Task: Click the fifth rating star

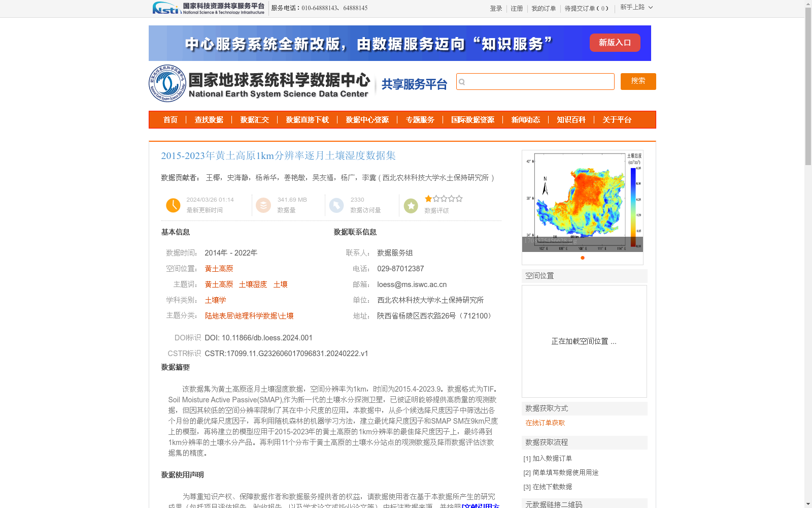Action: (x=459, y=199)
